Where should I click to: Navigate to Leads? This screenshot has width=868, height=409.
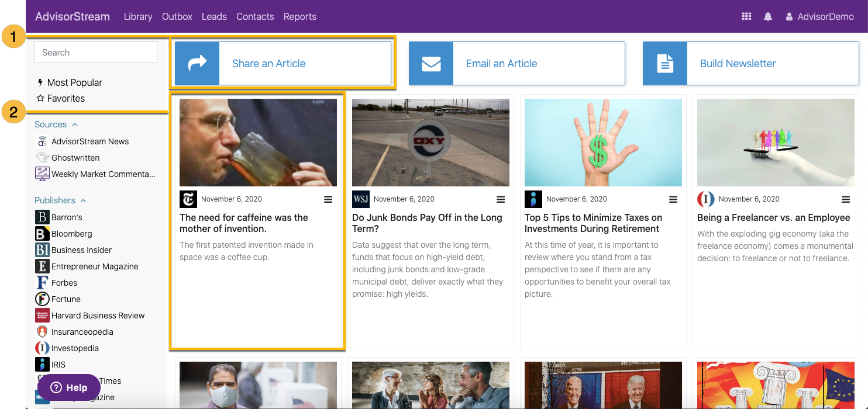point(214,16)
